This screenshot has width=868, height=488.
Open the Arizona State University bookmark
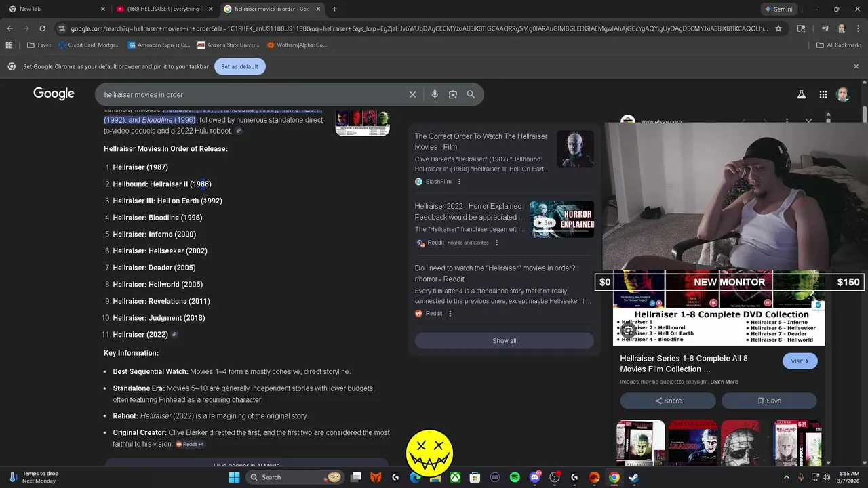click(x=228, y=45)
